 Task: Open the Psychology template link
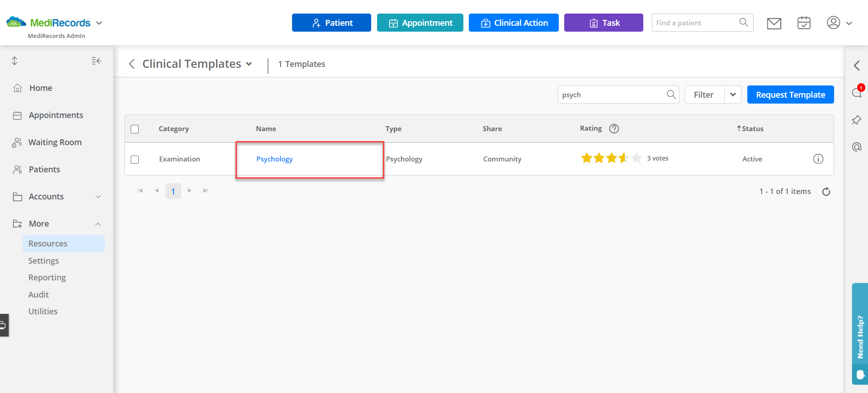point(274,159)
